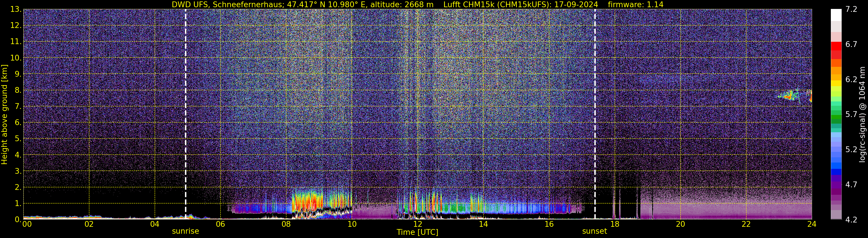The width and height of the screenshot is (868, 238).
Task: Click the x-axis tick label '08'
Action: coord(286,224)
